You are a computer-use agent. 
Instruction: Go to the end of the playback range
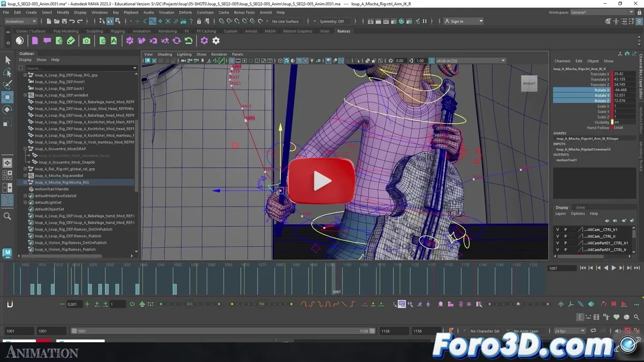[636, 268]
